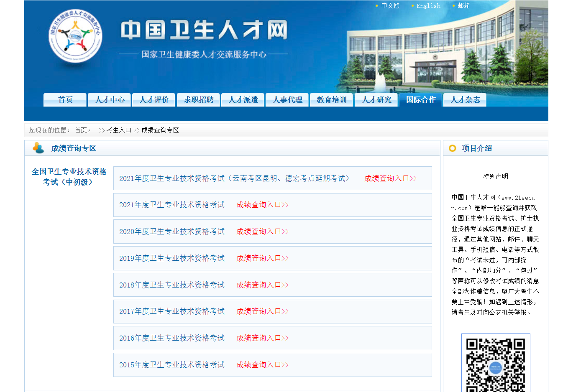Click the 2017年度卫生专业技术资格考试 title text
The width and height of the screenshot is (563, 392).
(x=172, y=311)
